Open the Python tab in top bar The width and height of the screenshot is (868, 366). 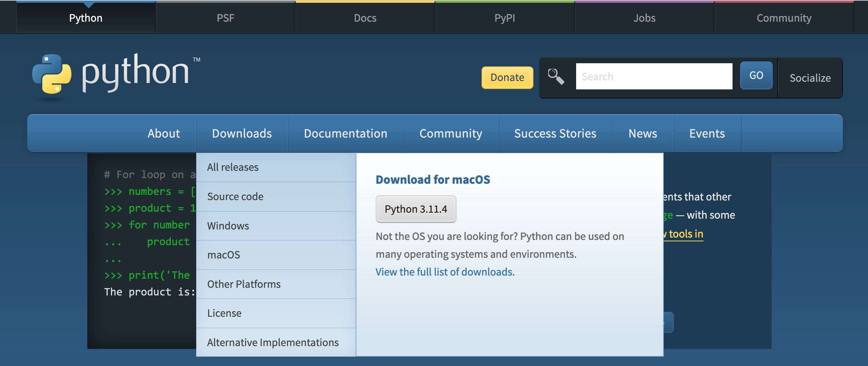click(x=86, y=18)
